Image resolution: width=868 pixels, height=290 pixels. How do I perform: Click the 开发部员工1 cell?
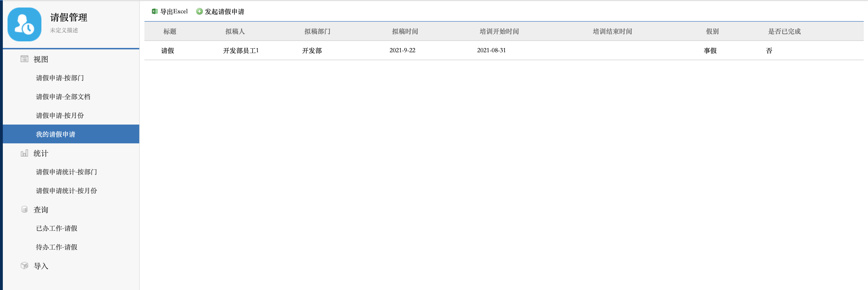(241, 51)
